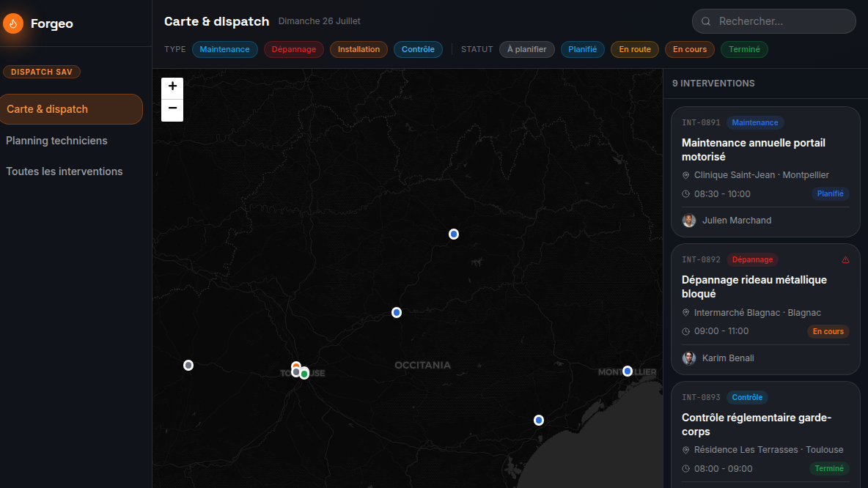Click the warning icon on INT-0892
The width and height of the screenshot is (868, 488).
click(845, 259)
